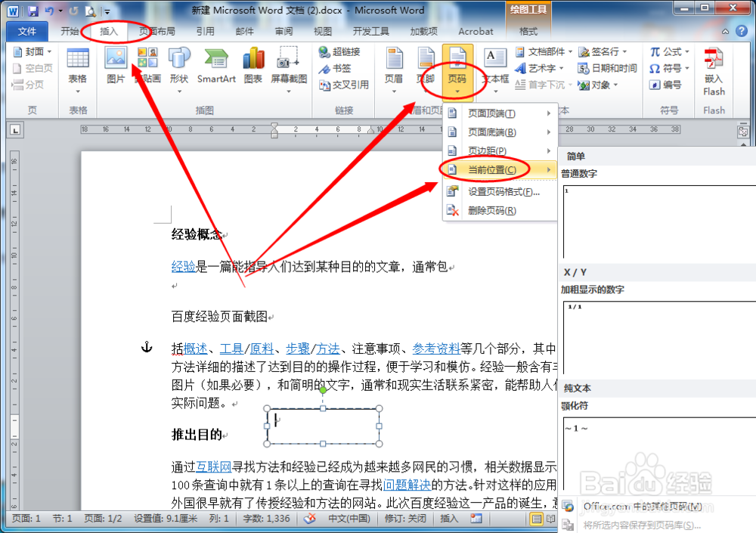Switch to the Page Layout tab
The width and height of the screenshot is (756, 533).
(x=156, y=31)
